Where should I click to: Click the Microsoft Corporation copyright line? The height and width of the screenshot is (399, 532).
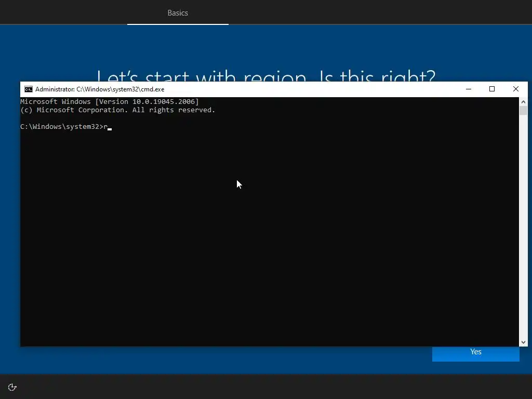(x=118, y=110)
